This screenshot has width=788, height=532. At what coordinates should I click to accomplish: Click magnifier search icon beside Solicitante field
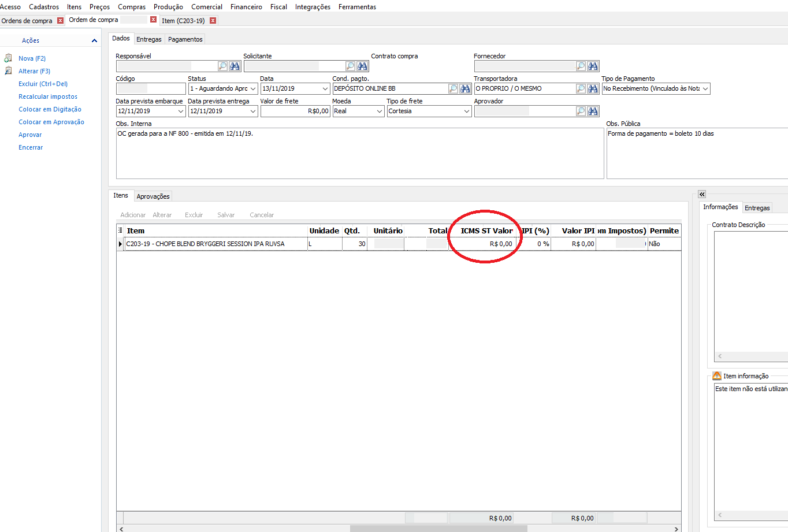(350, 66)
